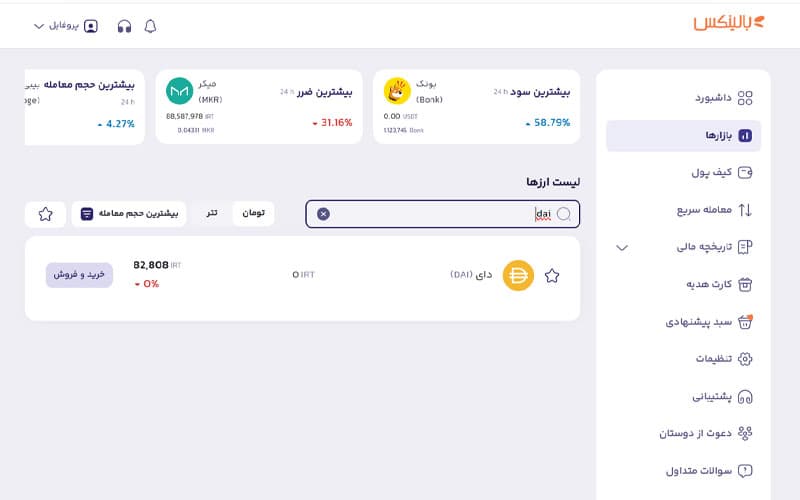
Task: Click the notification bell icon
Action: click(x=151, y=26)
